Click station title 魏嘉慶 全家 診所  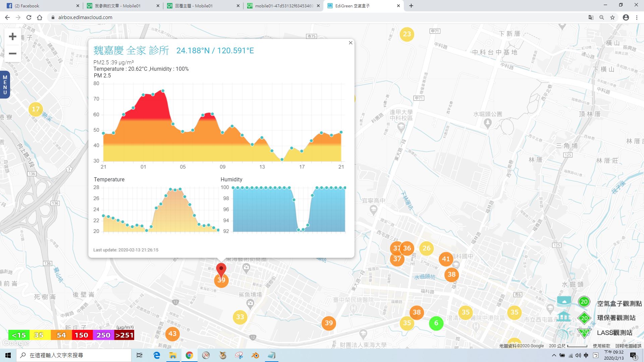point(131,51)
